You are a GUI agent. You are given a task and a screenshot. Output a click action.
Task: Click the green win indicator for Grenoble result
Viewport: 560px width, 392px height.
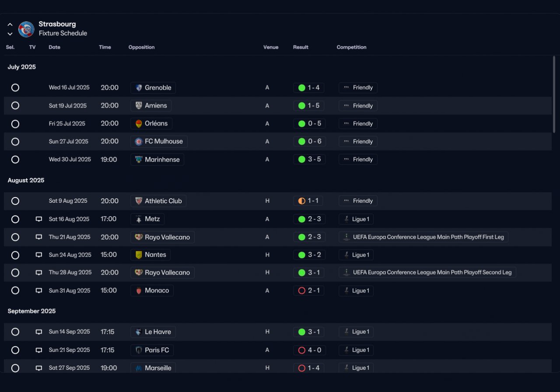pos(301,88)
